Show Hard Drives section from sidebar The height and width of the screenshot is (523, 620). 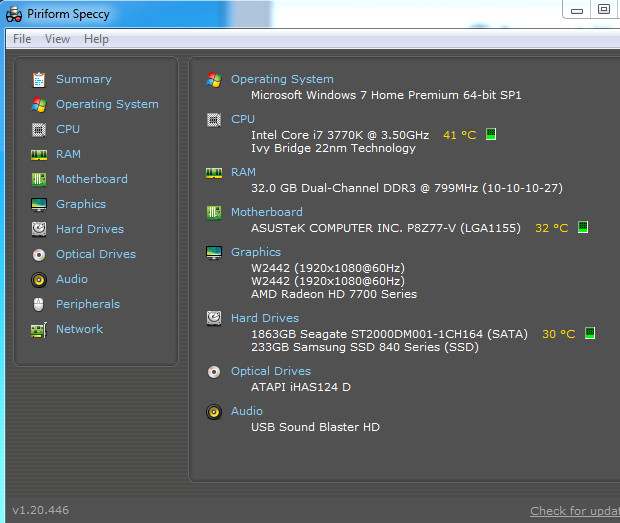point(90,229)
